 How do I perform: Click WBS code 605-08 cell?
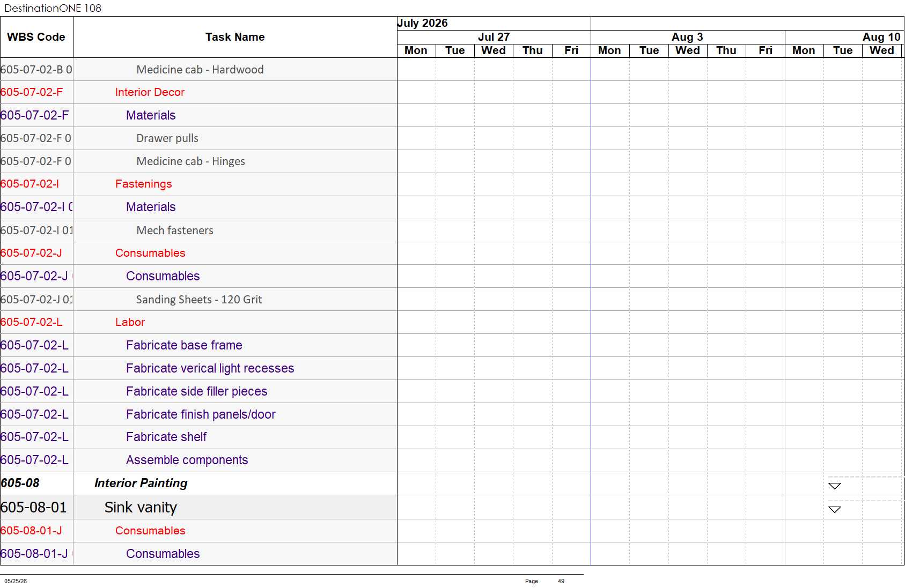pos(36,483)
